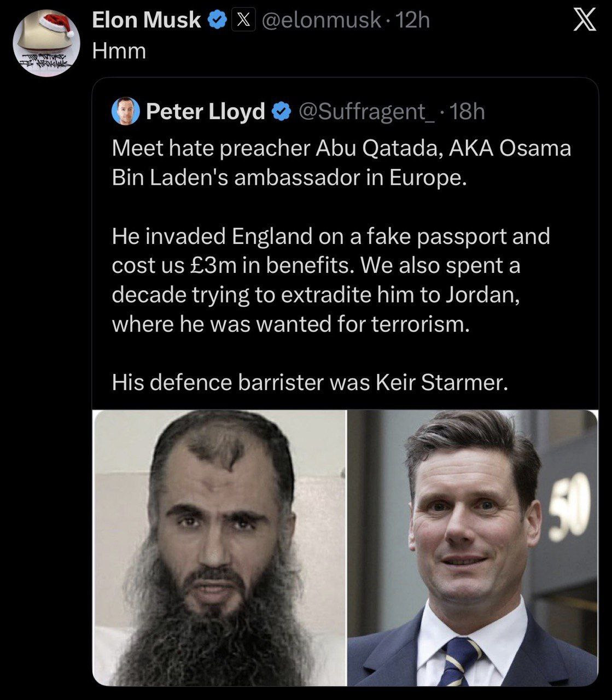The image size is (612, 700).
Task: Click the blue verified badge beside Elon Musk
Action: [218, 20]
